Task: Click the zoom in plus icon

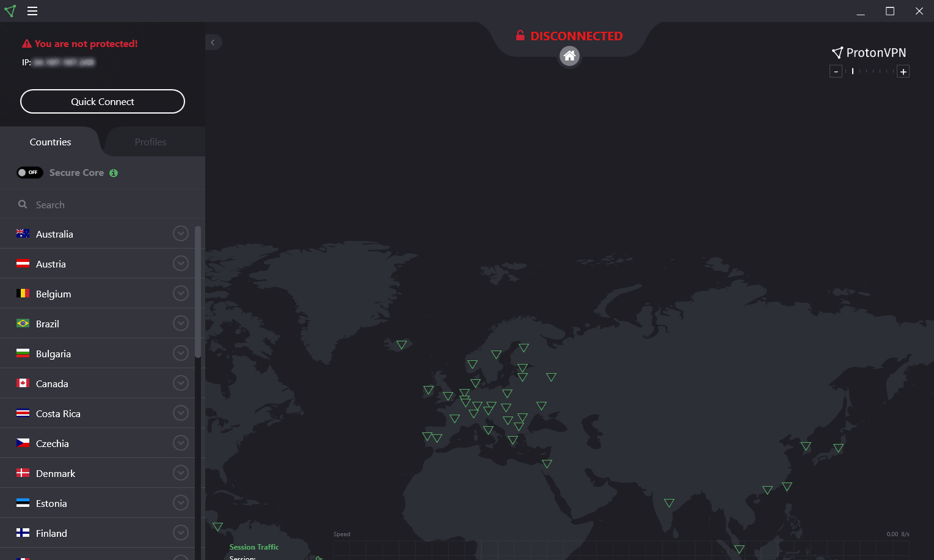Action: pyautogui.click(x=903, y=71)
